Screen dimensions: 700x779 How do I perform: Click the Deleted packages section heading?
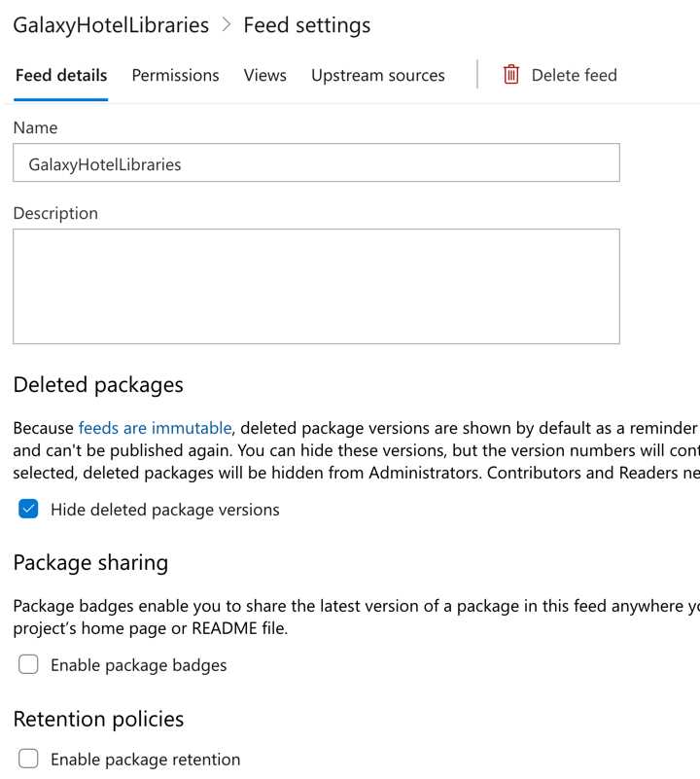(x=98, y=385)
